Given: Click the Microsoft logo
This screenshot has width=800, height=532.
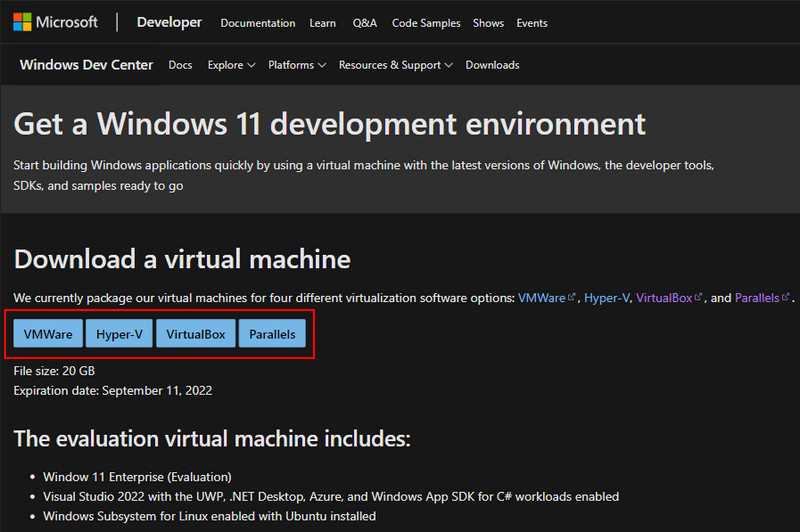Looking at the screenshot, I should (55, 22).
